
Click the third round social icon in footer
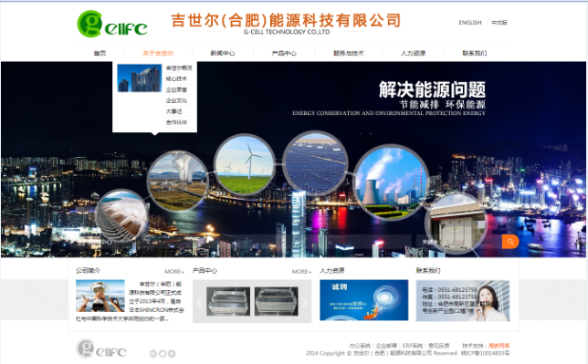tap(172, 353)
